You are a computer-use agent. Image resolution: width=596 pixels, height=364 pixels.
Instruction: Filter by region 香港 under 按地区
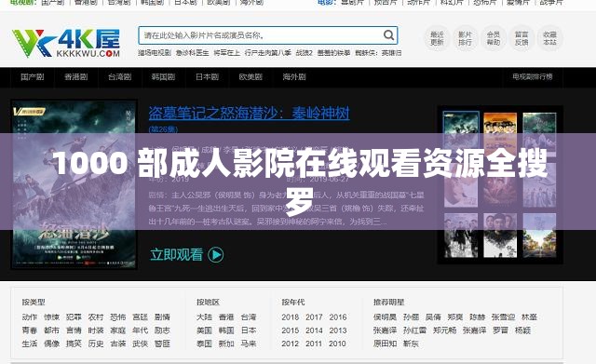(x=226, y=317)
